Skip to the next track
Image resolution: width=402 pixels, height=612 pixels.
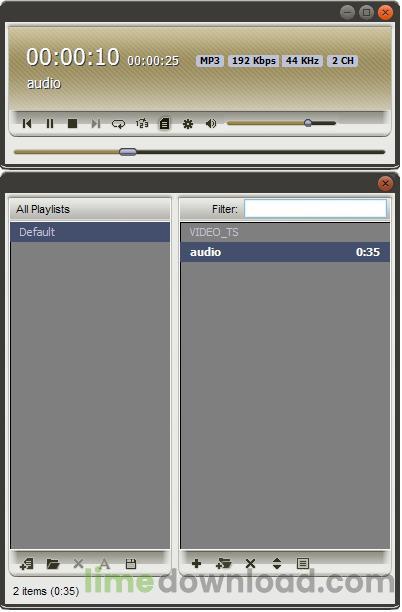tap(96, 124)
